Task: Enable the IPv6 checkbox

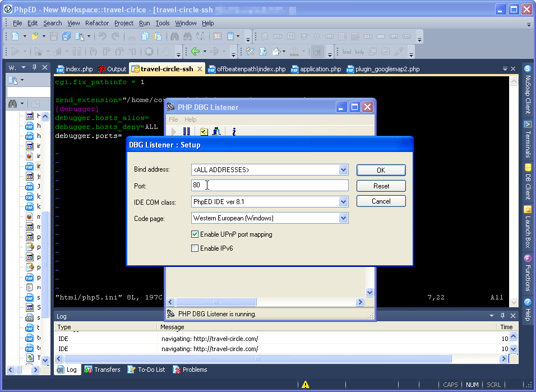Action: click(x=195, y=248)
